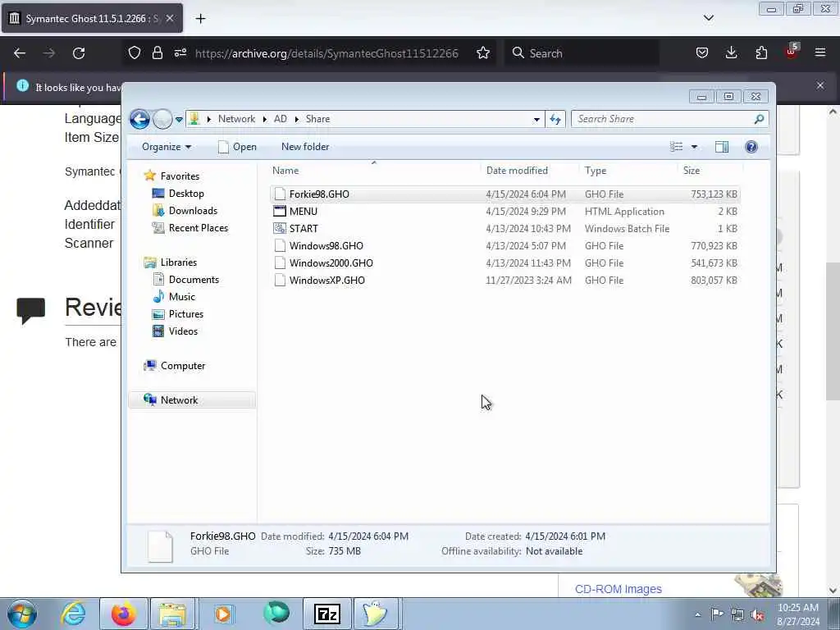Click the New folder button
The height and width of the screenshot is (630, 840).
pyautogui.click(x=305, y=147)
